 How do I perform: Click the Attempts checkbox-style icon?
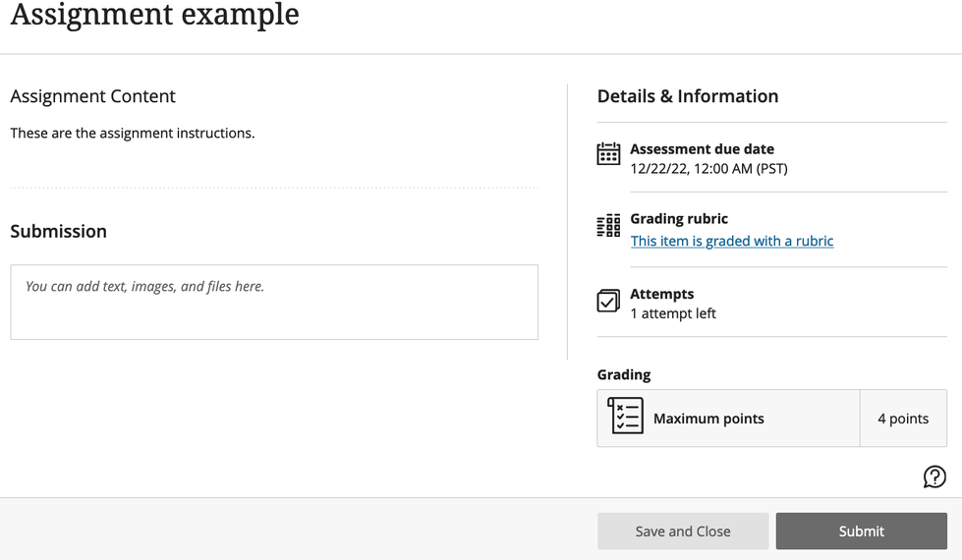(608, 301)
